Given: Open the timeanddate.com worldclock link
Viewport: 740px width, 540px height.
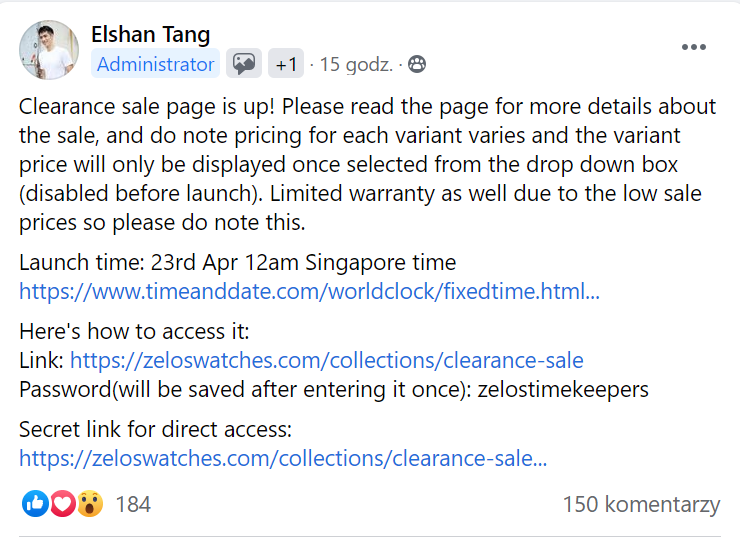Looking at the screenshot, I should [x=309, y=292].
